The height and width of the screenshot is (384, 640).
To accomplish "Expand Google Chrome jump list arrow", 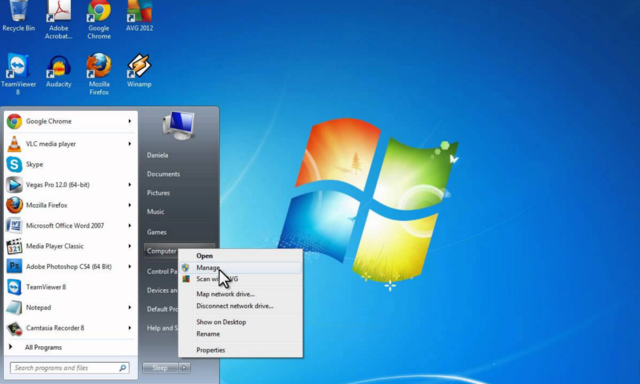I will click(x=130, y=121).
